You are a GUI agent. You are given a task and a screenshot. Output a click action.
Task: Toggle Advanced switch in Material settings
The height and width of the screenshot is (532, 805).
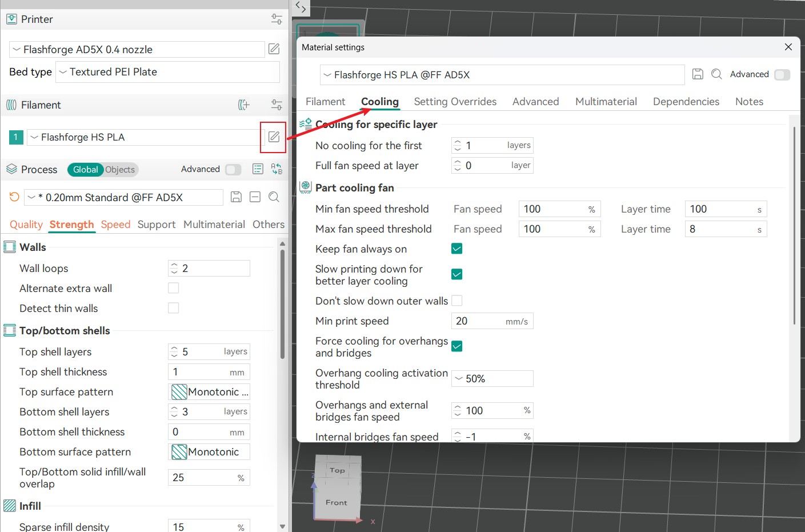coord(782,75)
